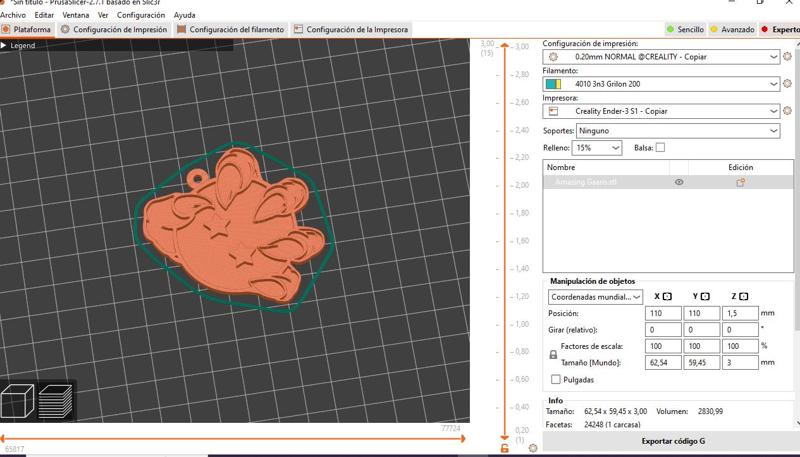The height and width of the screenshot is (457, 800).
Task: Open print settings gear next to 0.20mm NORMAL
Action: click(x=787, y=57)
